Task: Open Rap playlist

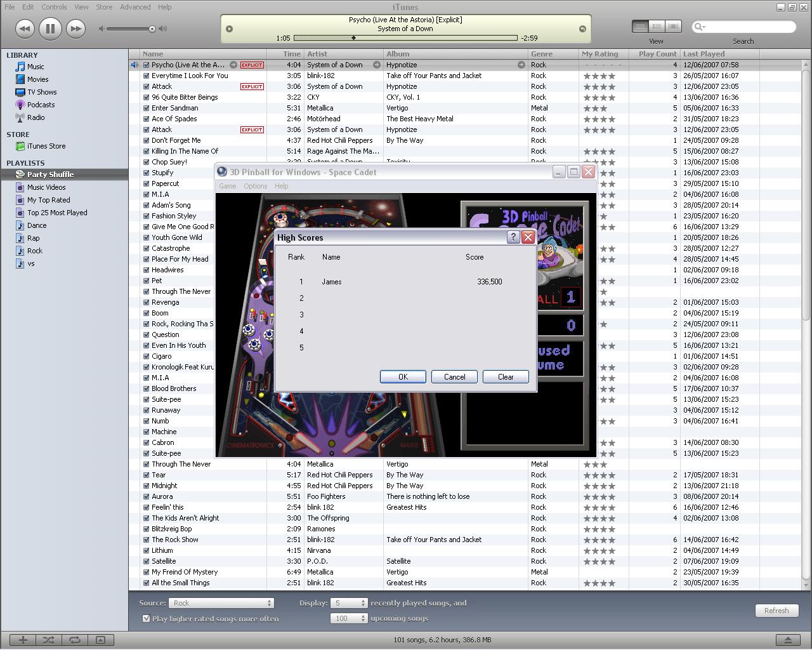Action: tap(33, 238)
